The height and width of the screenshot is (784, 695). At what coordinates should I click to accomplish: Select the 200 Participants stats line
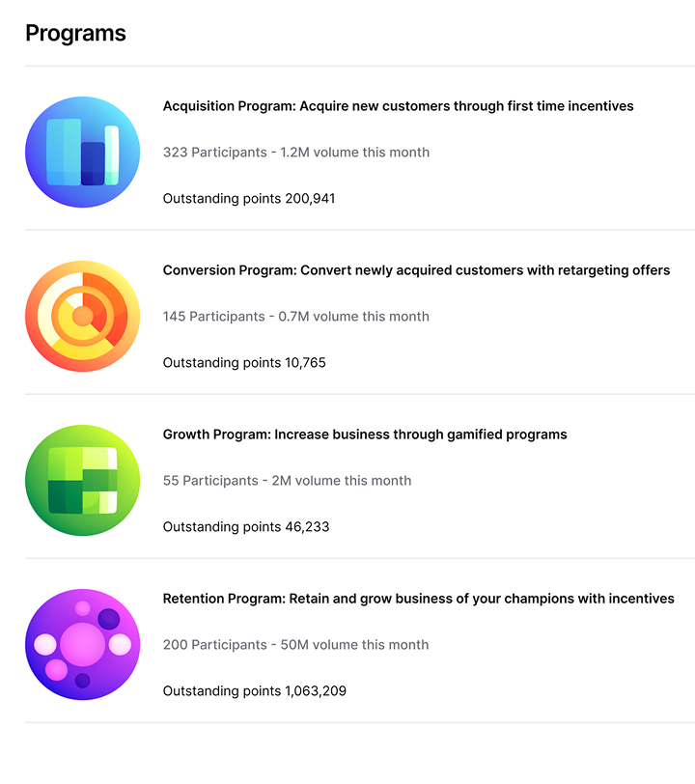(x=295, y=645)
